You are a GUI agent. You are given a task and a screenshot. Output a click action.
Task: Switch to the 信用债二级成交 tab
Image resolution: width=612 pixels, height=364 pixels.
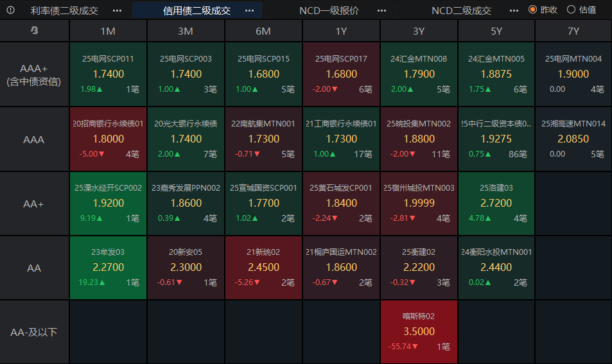tap(197, 10)
